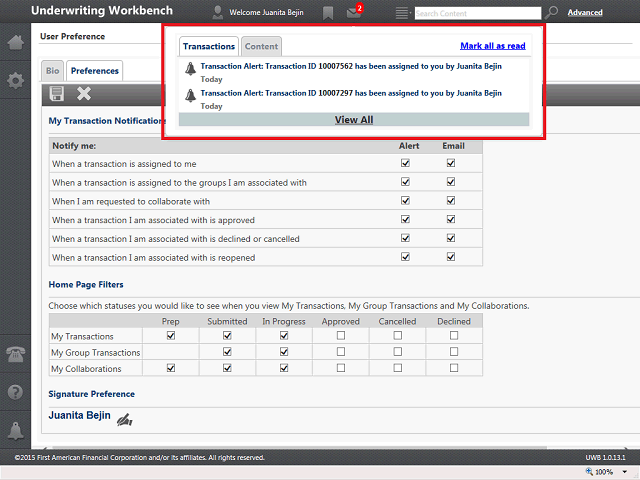Check Declined for My Transactions

tap(454, 336)
